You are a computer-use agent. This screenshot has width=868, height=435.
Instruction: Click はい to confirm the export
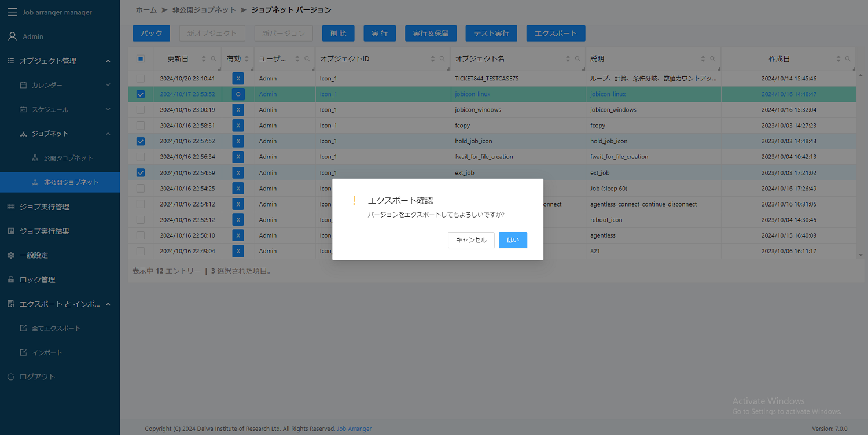click(x=513, y=239)
